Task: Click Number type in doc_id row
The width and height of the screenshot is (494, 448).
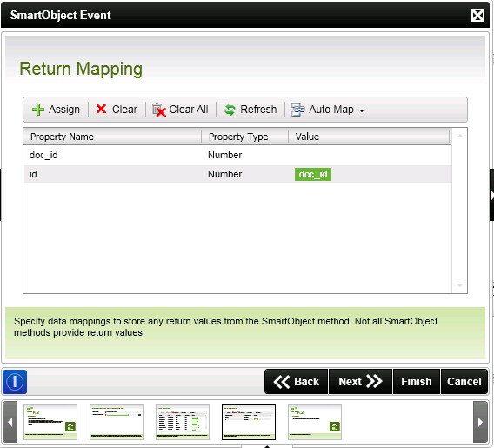Action: tap(225, 155)
